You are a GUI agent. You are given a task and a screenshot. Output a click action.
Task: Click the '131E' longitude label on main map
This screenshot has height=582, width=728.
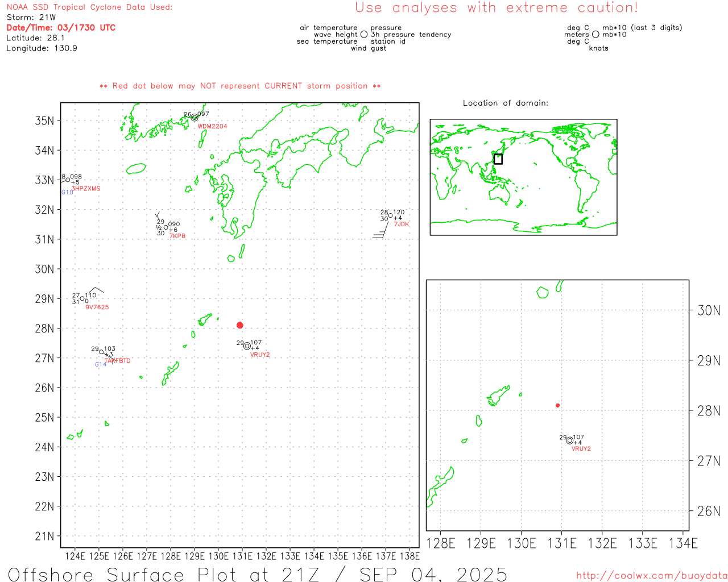(242, 556)
